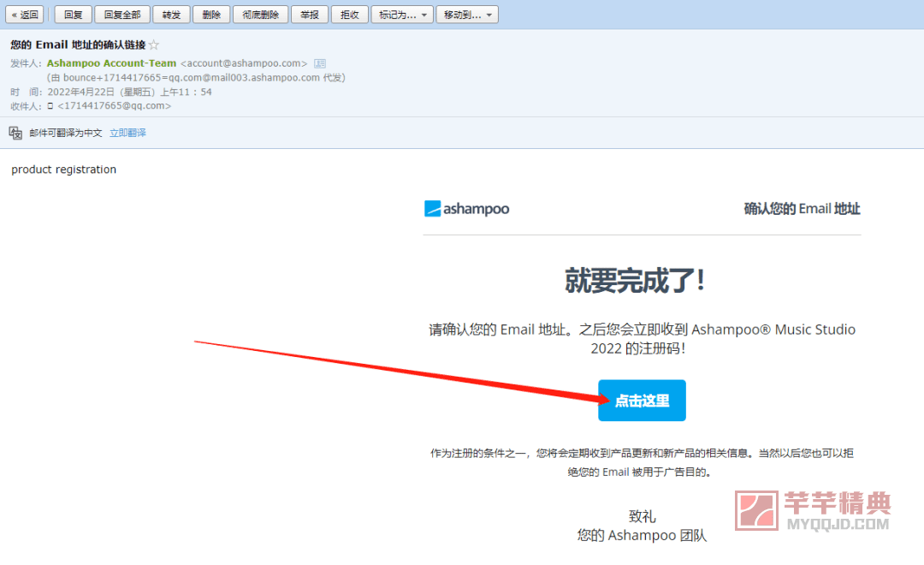Star the email subject line
The height and width of the screenshot is (565, 924).
pos(154,45)
